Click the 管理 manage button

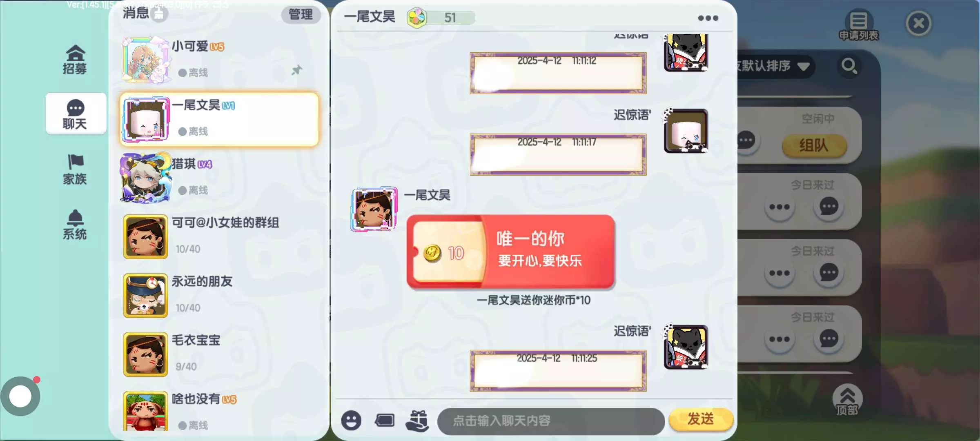[301, 15]
